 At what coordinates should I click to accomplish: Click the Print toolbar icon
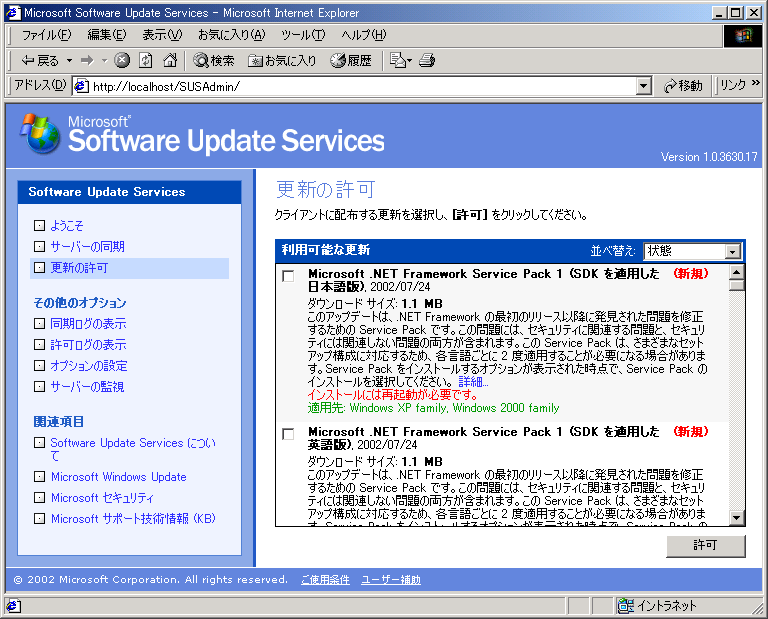(427, 60)
